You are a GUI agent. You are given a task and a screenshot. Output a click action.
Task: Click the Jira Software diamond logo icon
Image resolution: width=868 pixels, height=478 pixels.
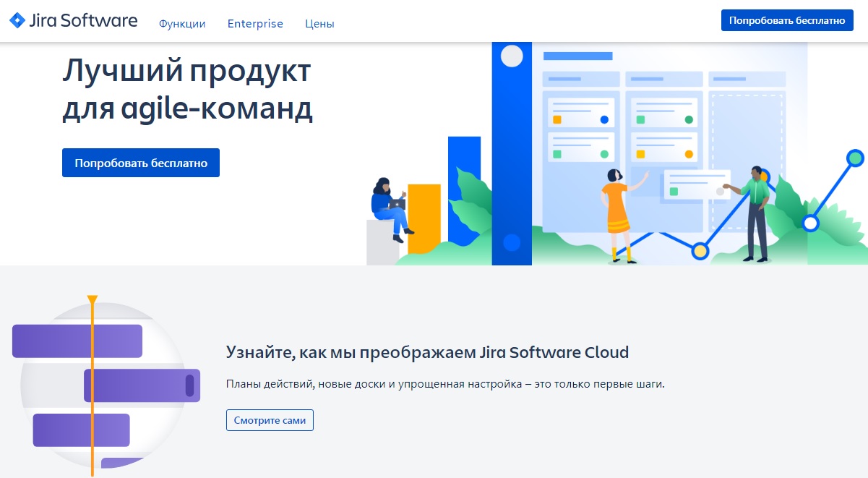pyautogui.click(x=17, y=20)
